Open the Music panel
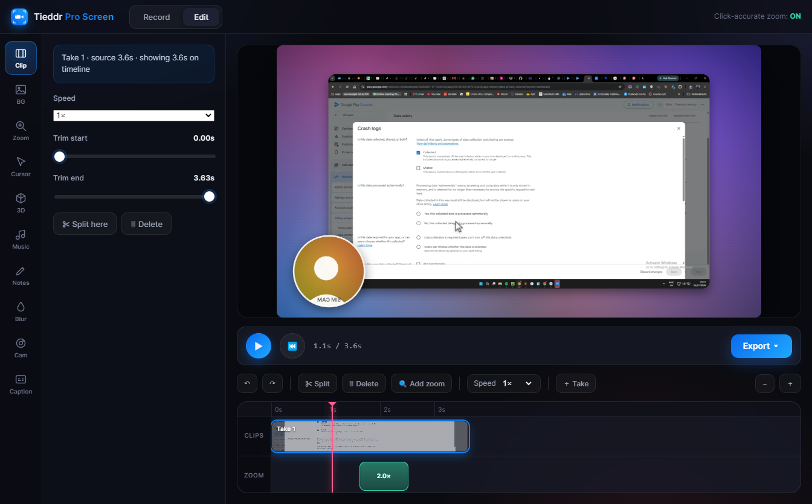This screenshot has width=812, height=504. pyautogui.click(x=21, y=239)
